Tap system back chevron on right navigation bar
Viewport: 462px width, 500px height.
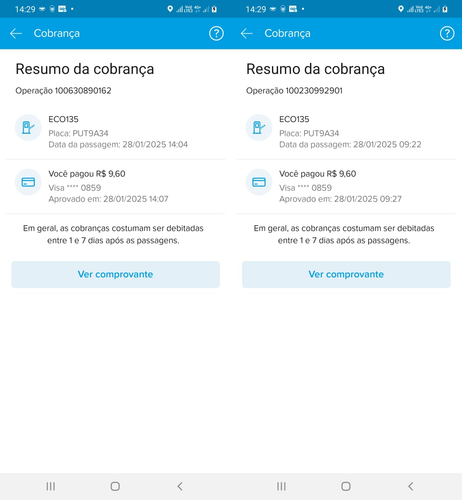[x=411, y=486]
